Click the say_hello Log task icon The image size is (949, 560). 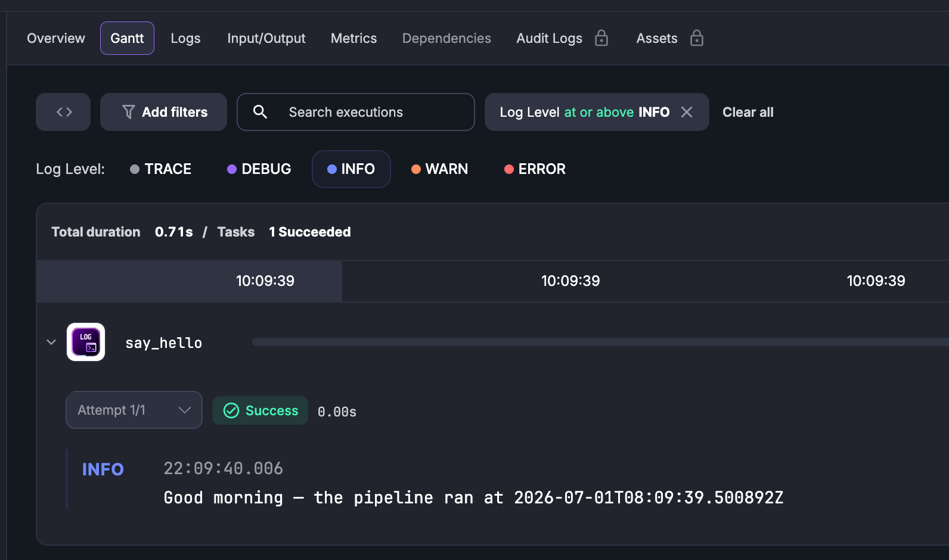86,342
